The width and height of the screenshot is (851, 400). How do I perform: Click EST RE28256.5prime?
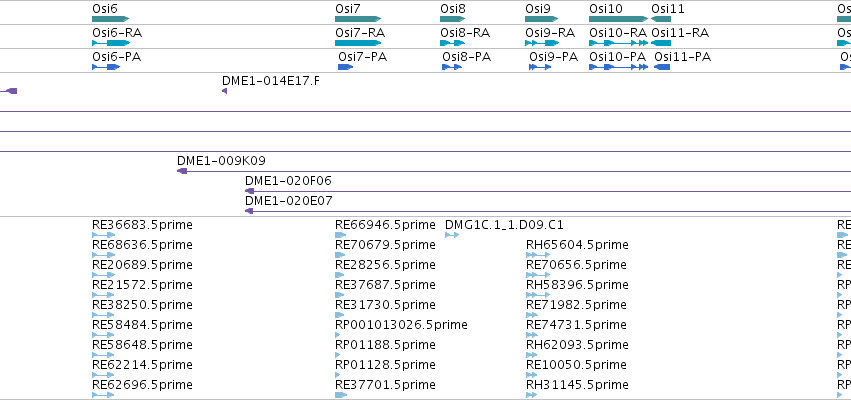point(339,275)
